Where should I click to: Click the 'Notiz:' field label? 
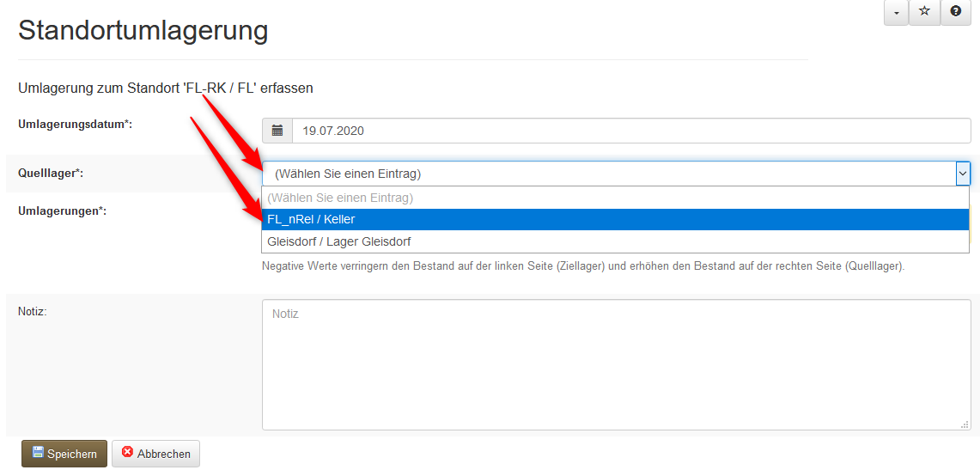coord(32,311)
